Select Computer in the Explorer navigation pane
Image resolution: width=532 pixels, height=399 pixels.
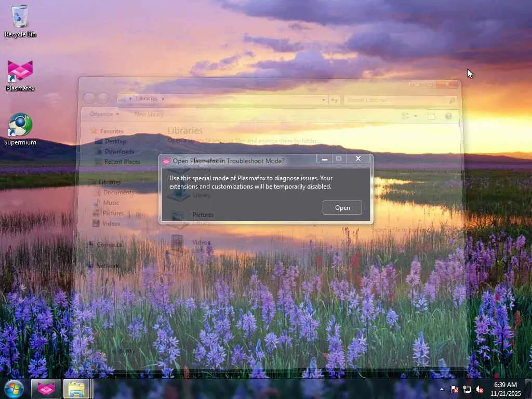[x=106, y=244]
